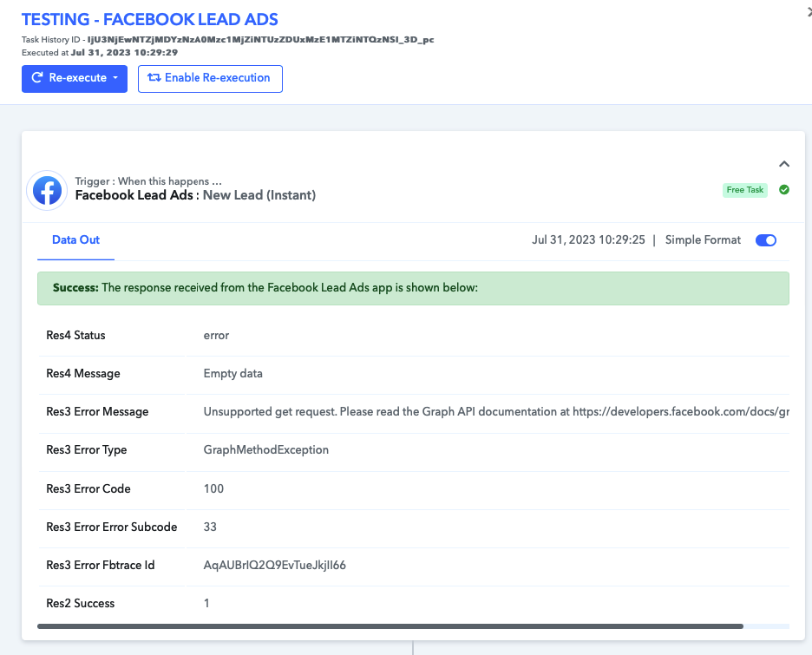This screenshot has height=655, width=812.
Task: Click the AqAUBrlQ2Q9EvTueJkjIl66 trace value
Action: [274, 565]
